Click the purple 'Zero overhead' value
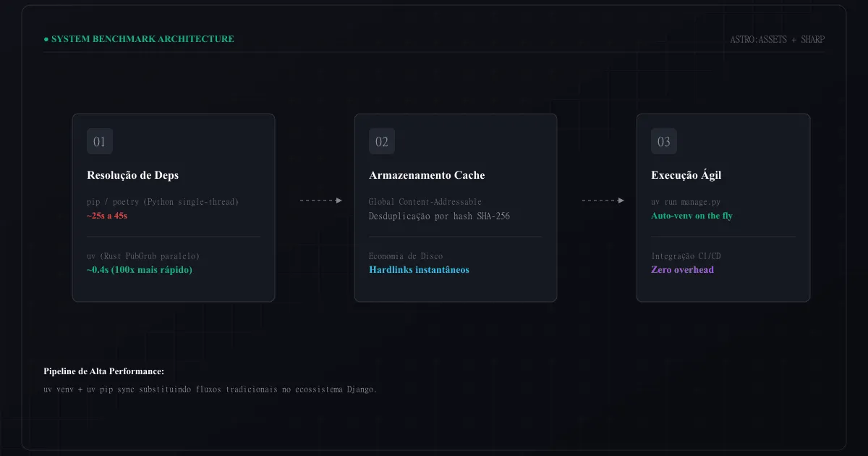Screen dimensions: 868x456 click(682, 270)
